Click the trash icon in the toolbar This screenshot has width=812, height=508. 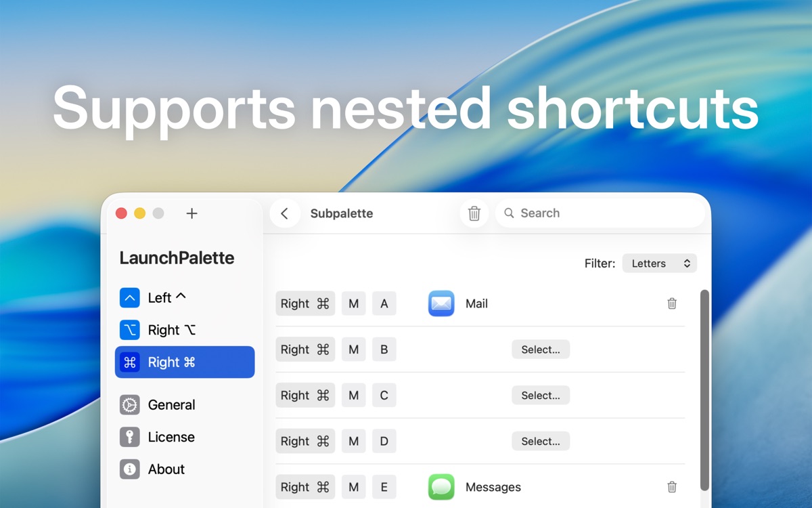[x=474, y=213]
